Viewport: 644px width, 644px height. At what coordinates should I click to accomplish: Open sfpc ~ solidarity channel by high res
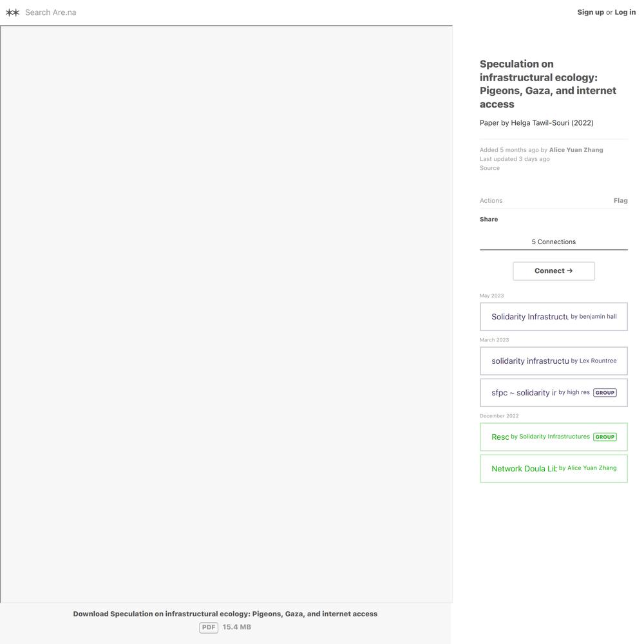[554, 393]
